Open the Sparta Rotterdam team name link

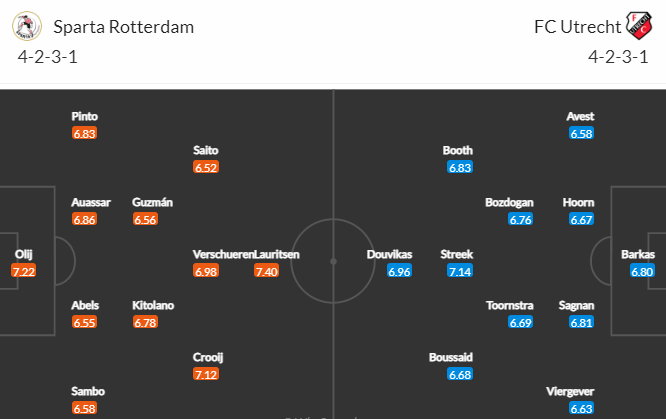pyautogui.click(x=124, y=27)
